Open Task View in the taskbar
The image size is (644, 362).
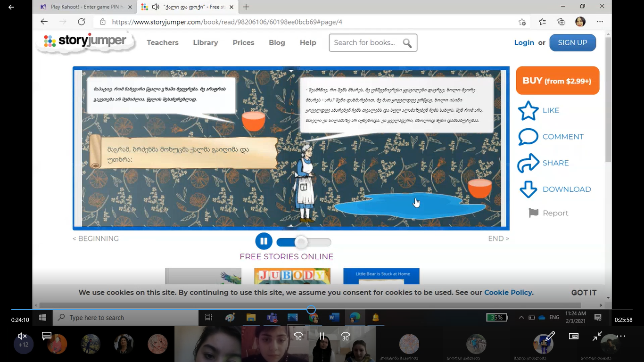[x=208, y=318]
